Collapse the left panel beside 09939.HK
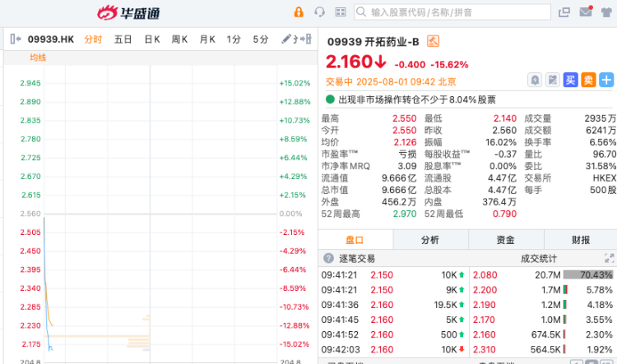The height and width of the screenshot is (364, 617). [x=14, y=39]
